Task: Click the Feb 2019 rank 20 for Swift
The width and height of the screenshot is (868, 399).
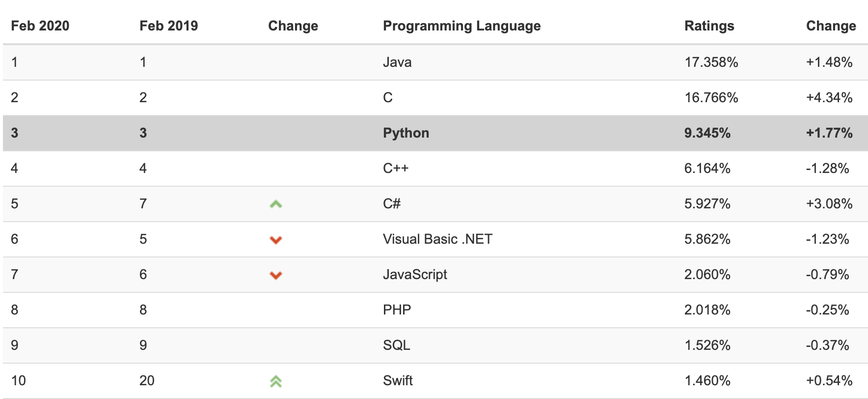Action: (147, 381)
